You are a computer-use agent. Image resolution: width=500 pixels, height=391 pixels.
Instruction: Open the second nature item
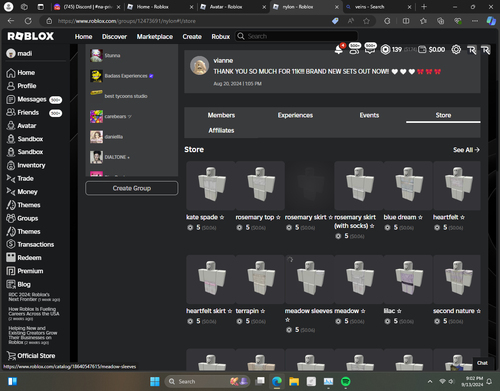[x=457, y=290]
